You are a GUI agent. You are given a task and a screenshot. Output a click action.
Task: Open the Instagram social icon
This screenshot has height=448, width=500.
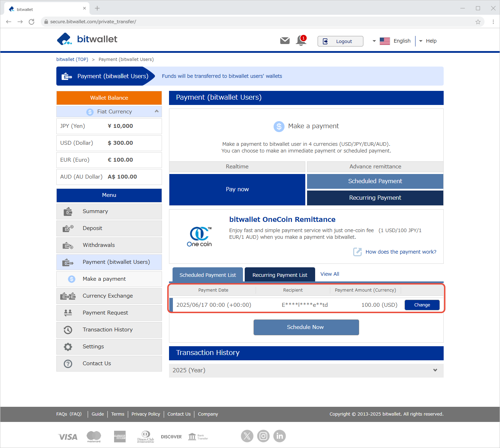click(263, 436)
